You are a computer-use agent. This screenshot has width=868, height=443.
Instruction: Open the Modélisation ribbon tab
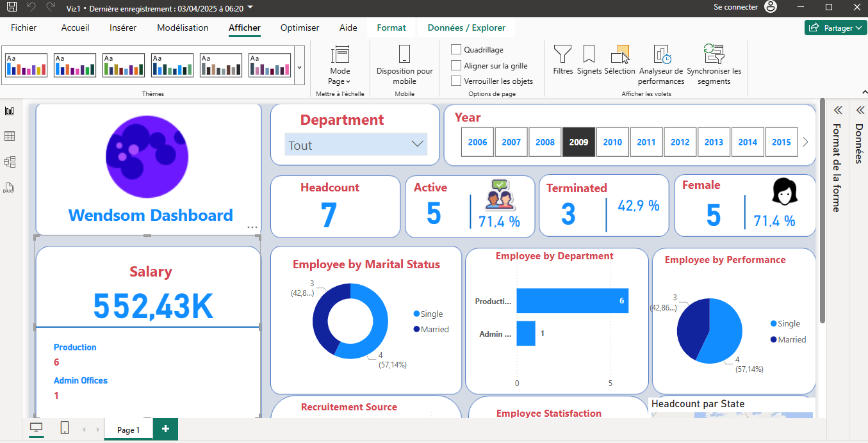181,28
